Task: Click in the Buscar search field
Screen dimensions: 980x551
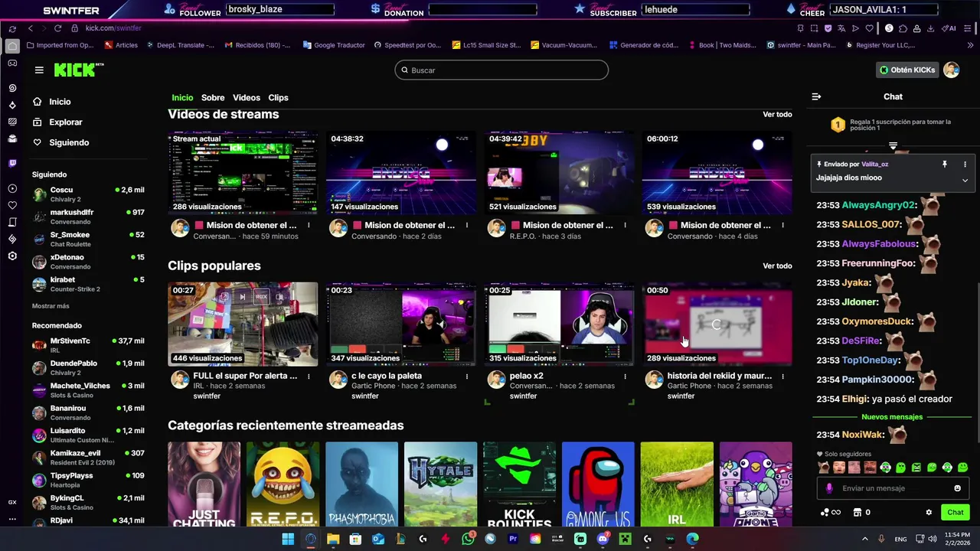Action: [501, 70]
